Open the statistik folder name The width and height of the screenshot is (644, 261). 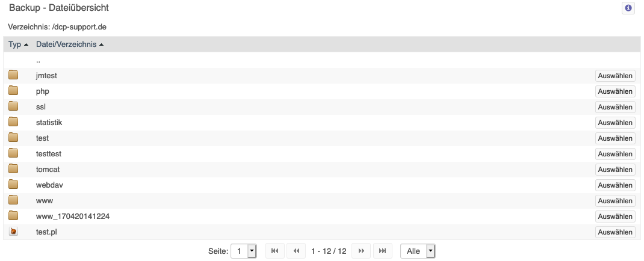tap(49, 122)
